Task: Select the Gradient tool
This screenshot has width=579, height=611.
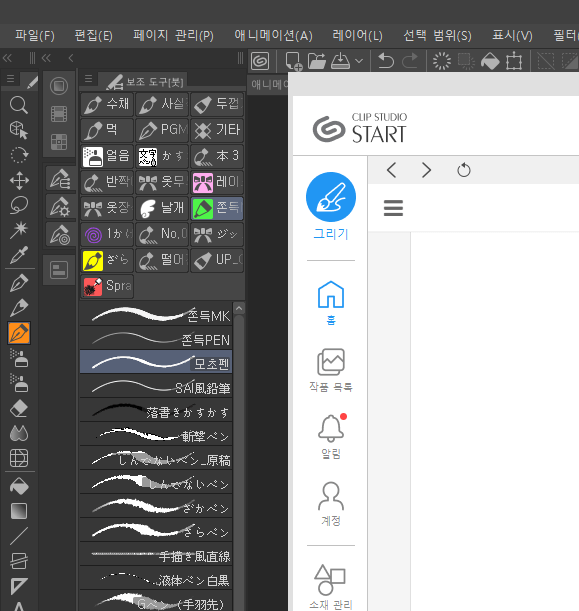Action: pyautogui.click(x=19, y=511)
